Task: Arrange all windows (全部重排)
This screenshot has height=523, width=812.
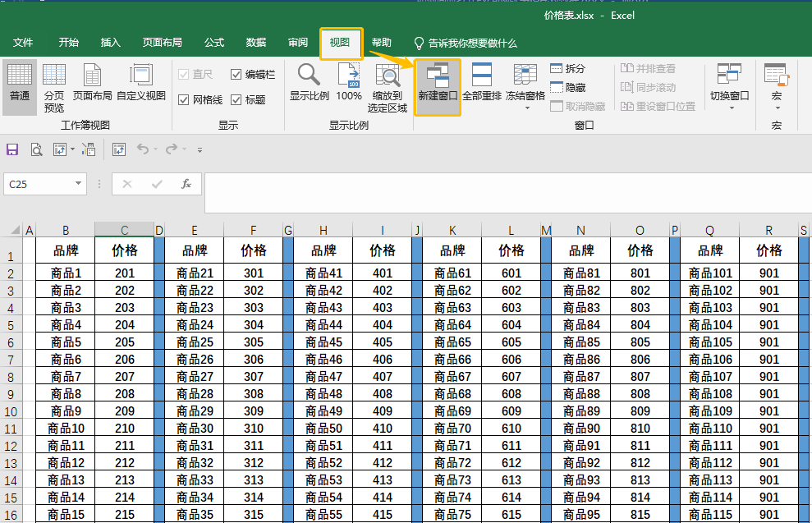Action: (x=482, y=82)
